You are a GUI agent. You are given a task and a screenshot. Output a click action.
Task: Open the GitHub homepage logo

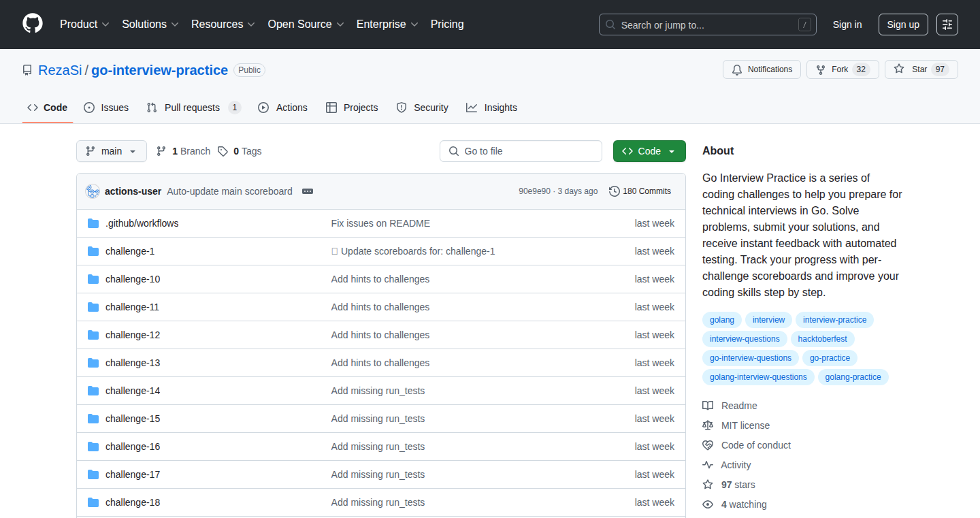coord(33,24)
